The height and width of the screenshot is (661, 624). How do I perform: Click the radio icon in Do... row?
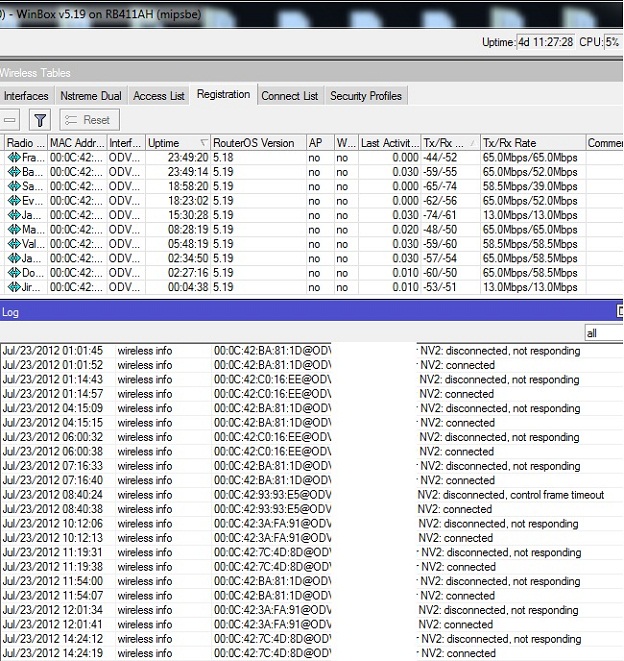click(14, 273)
